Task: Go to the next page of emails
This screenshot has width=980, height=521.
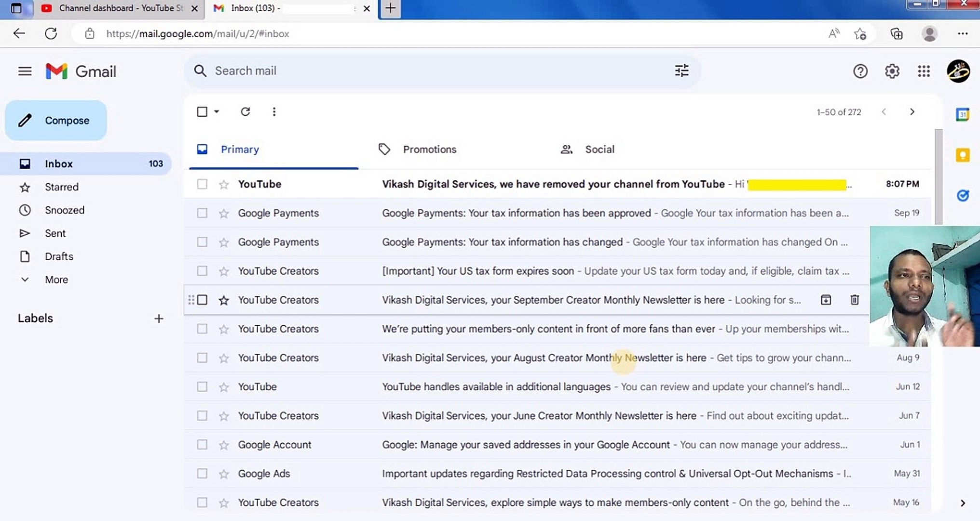Action: pos(912,111)
